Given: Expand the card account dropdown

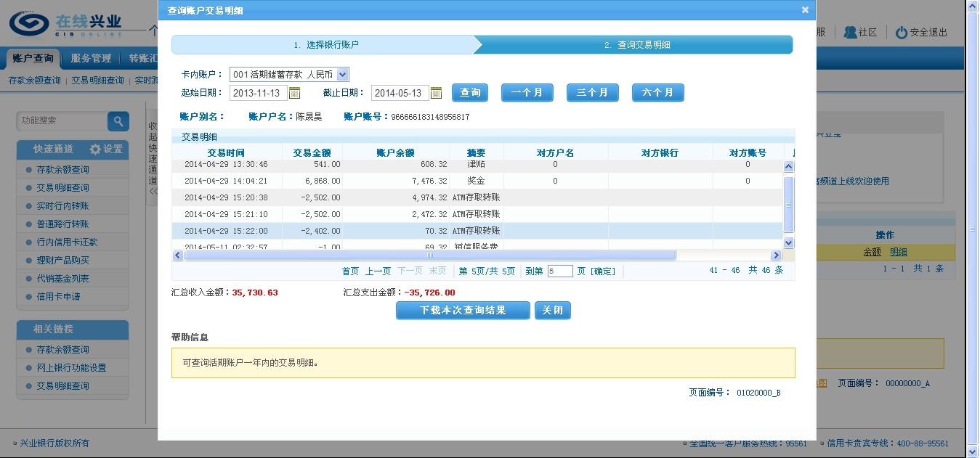Looking at the screenshot, I should (343, 74).
